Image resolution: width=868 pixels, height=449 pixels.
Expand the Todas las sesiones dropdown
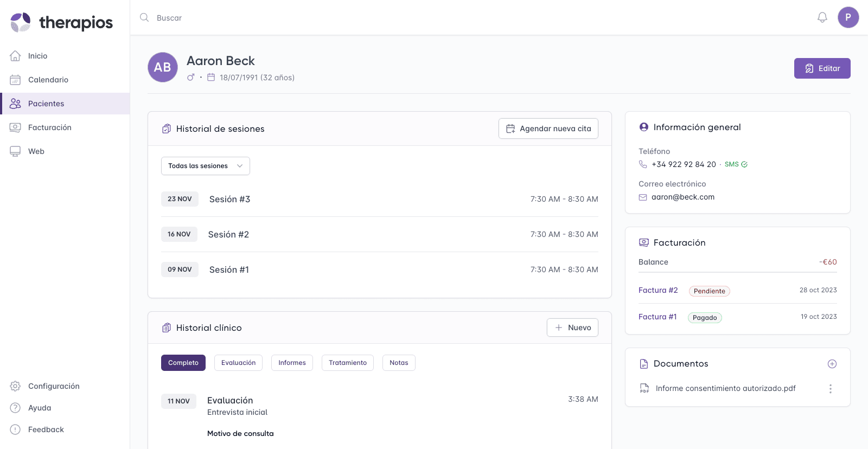click(x=205, y=166)
